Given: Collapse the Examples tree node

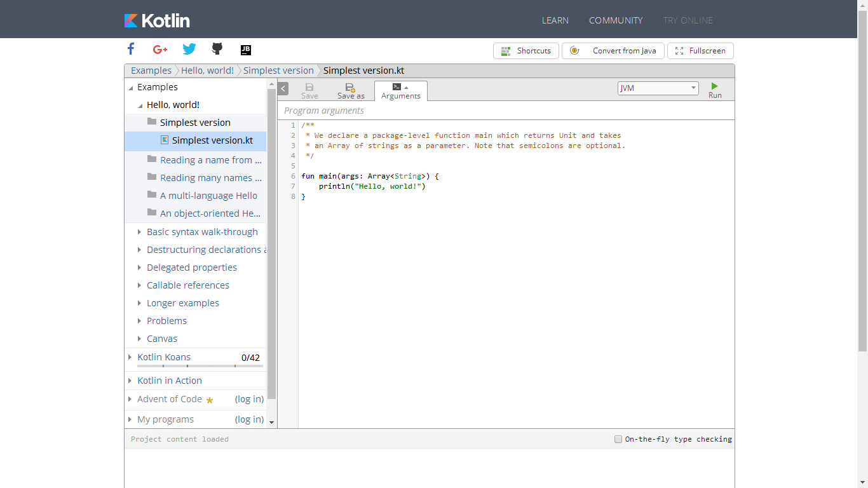Looking at the screenshot, I should [131, 88].
